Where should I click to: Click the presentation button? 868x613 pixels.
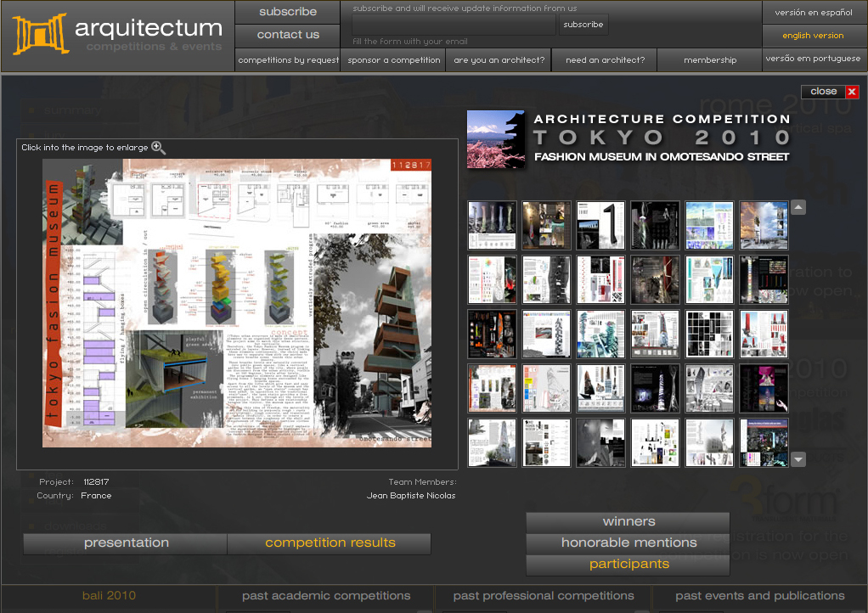(126, 543)
